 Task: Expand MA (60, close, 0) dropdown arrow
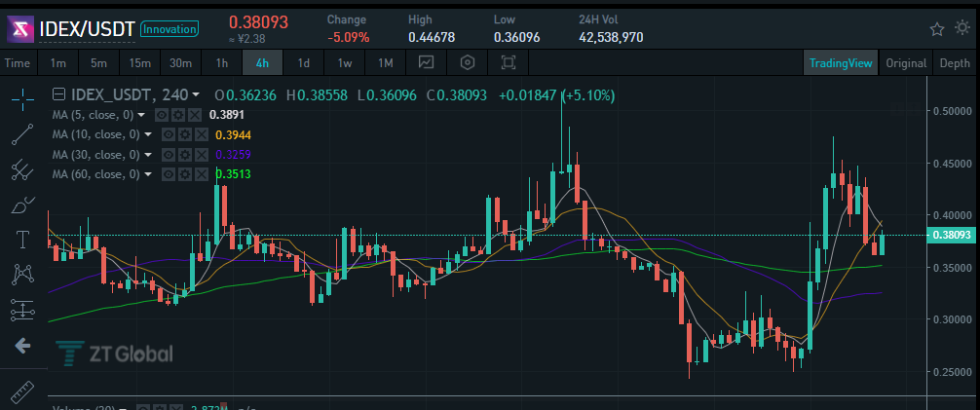tap(148, 173)
